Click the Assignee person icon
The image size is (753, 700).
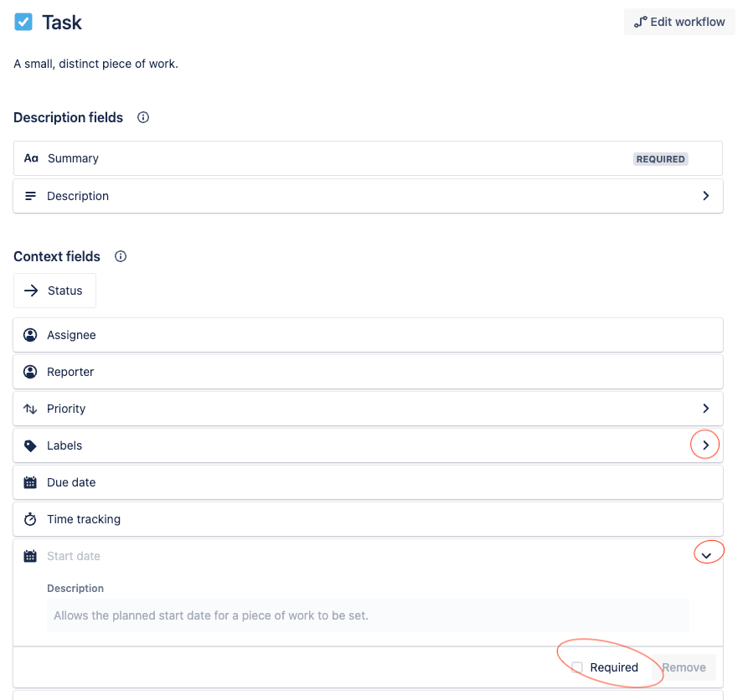click(31, 334)
